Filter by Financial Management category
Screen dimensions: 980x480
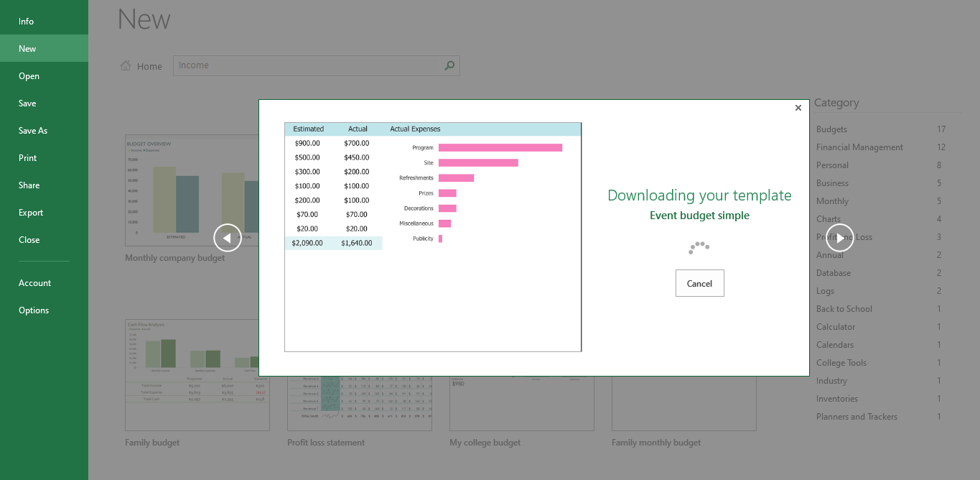[x=859, y=147]
